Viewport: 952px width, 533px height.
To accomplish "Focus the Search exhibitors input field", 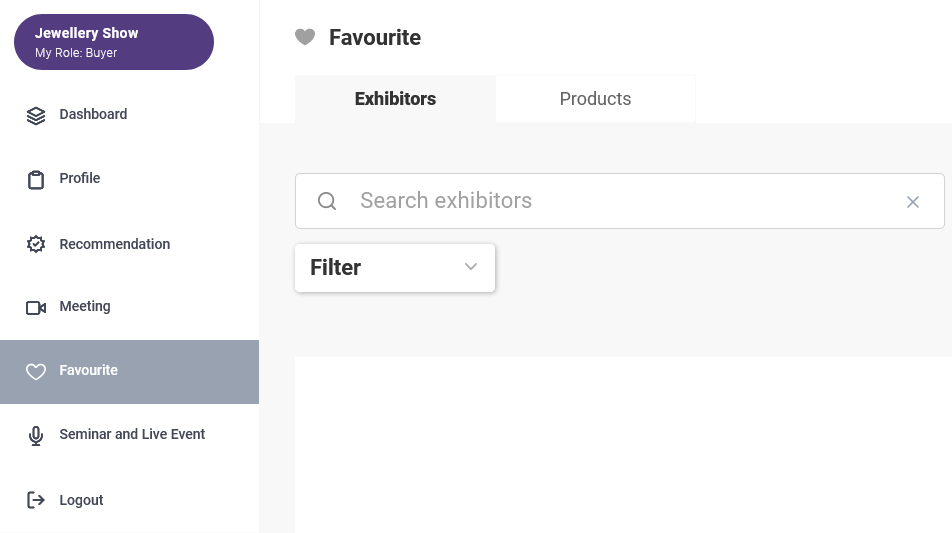I will tap(620, 201).
